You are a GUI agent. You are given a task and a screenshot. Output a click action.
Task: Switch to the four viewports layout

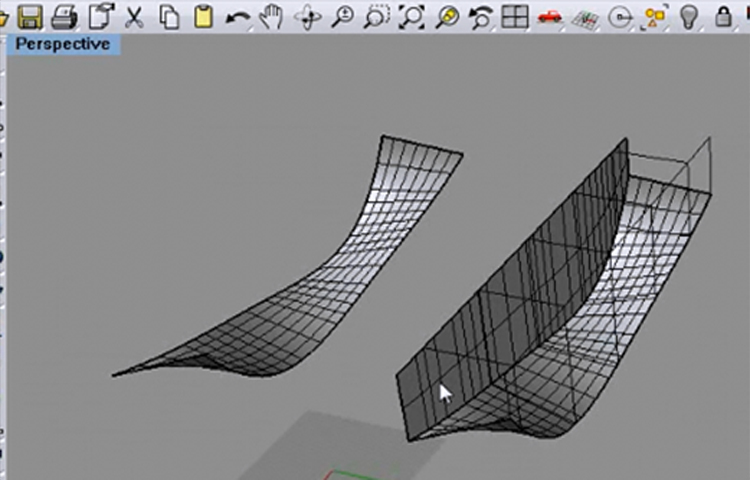point(514,16)
